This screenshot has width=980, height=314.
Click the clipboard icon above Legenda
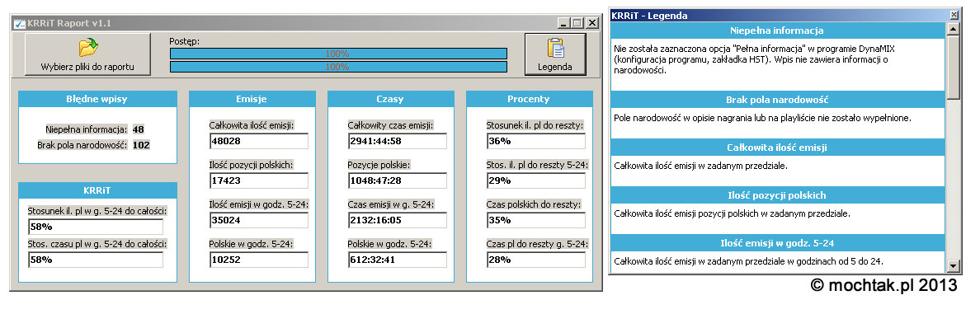coord(555,48)
